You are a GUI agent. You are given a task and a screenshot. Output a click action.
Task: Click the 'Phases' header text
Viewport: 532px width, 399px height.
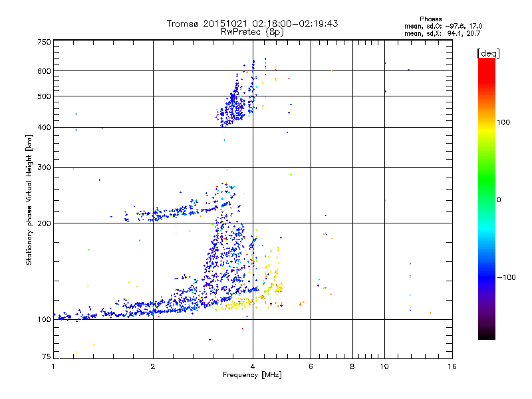tap(430, 19)
